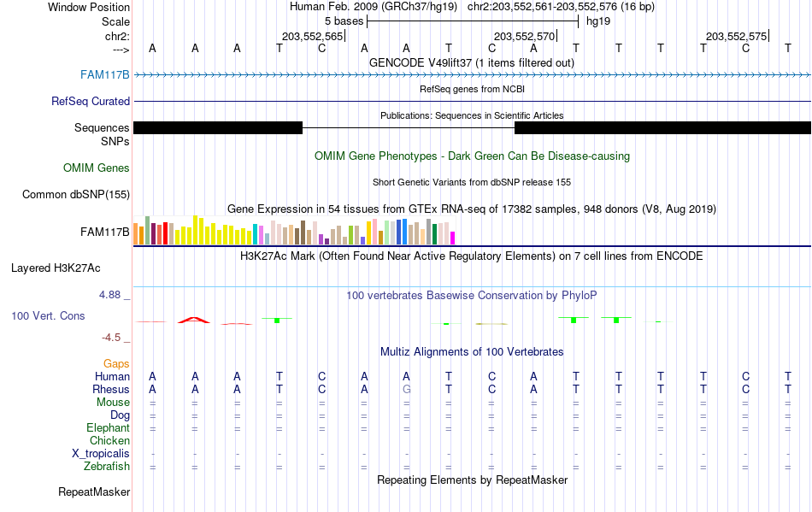This screenshot has height=512, width=812.
Task: Click the Dog species label
Action: (x=120, y=415)
